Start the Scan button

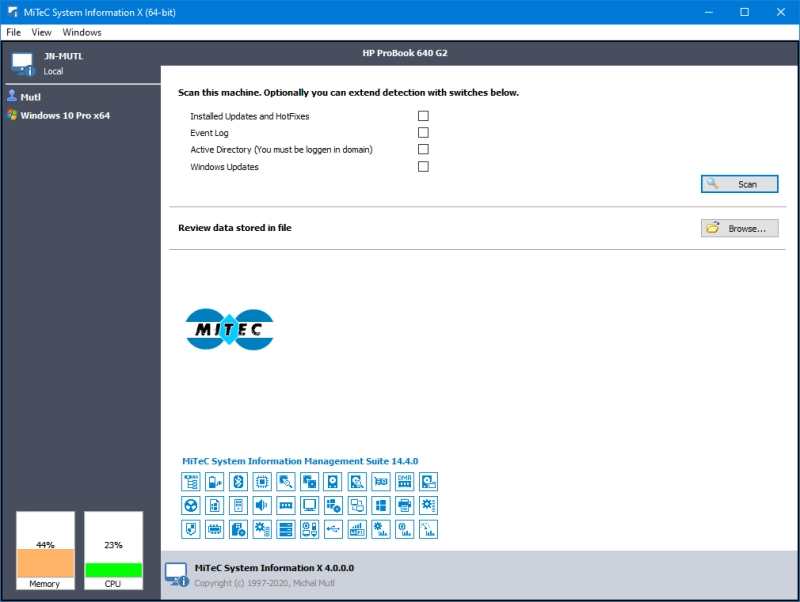739,184
